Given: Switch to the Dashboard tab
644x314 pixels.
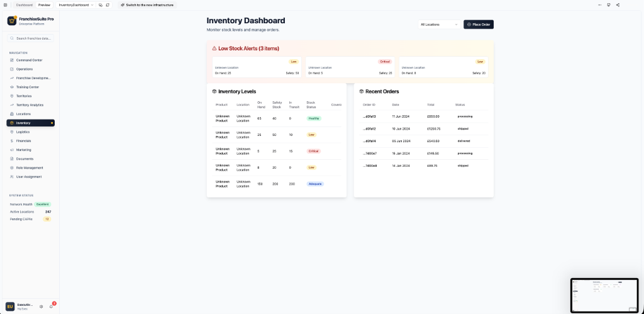Looking at the screenshot, I should (25, 5).
